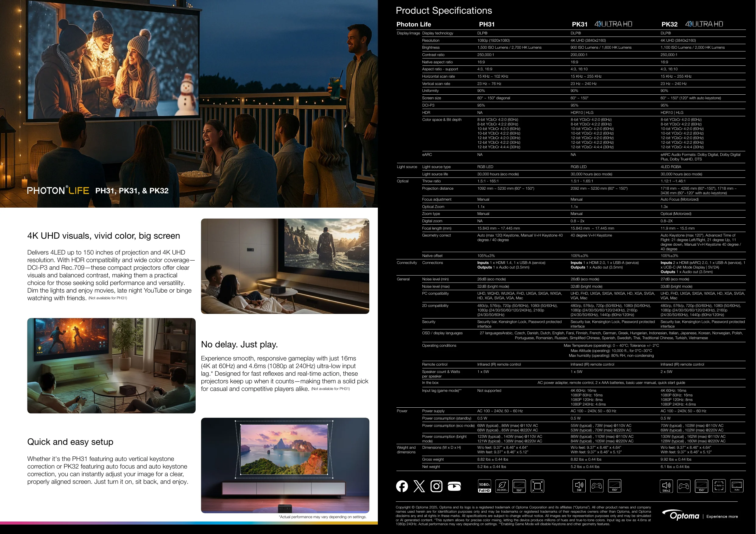Click the Auto keystone icon under PK32

tap(737, 486)
